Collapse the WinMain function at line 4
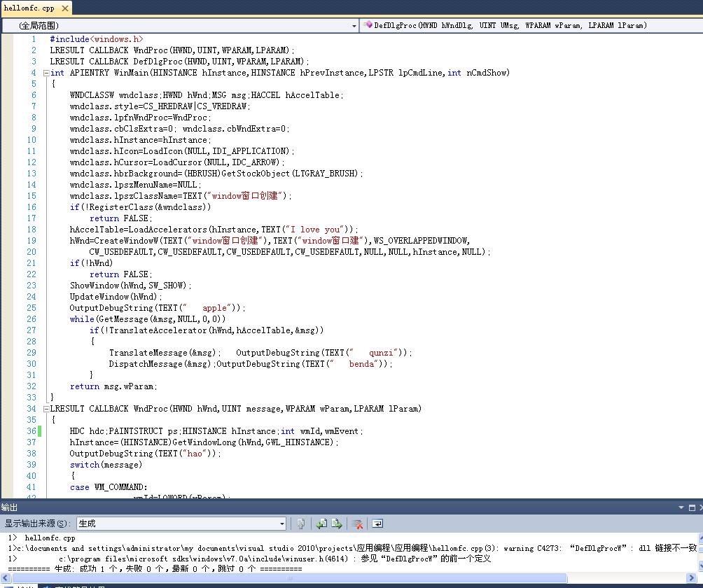The height and width of the screenshot is (588, 703). coord(46,73)
